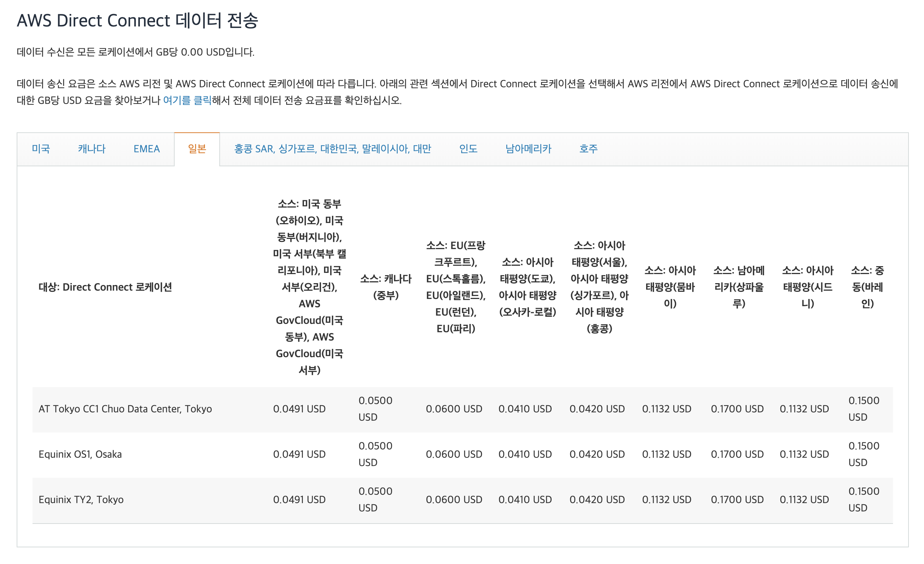The width and height of the screenshot is (924, 564).
Task: Click the 여기를 클릭 link
Action: (x=187, y=100)
